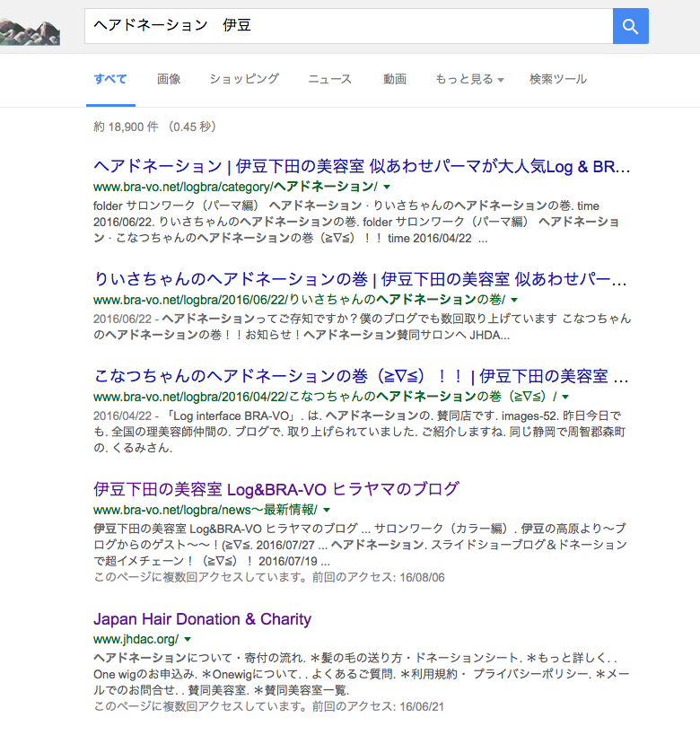Open result こなつちゃんのヘアドネーションの巻
Image resolution: width=700 pixels, height=735 pixels.
pyautogui.click(x=361, y=376)
